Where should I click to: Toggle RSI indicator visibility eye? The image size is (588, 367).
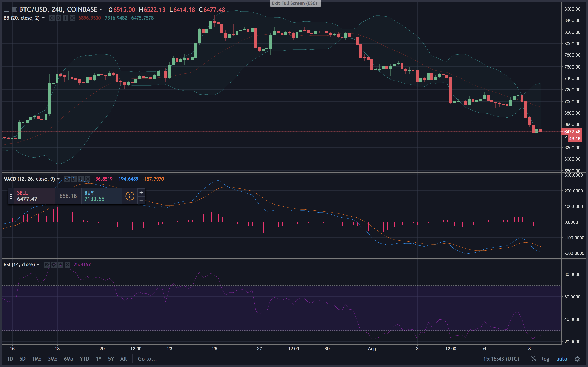47,265
